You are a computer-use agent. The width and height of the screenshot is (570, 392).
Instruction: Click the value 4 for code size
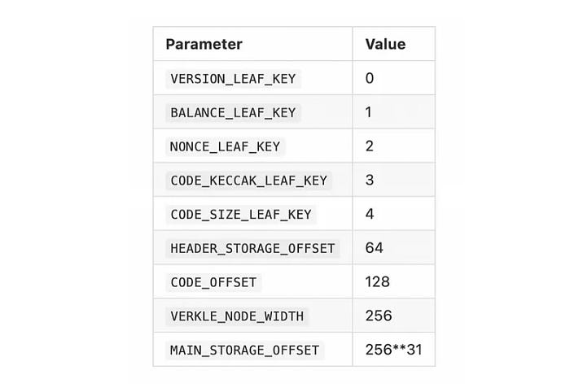(370, 214)
